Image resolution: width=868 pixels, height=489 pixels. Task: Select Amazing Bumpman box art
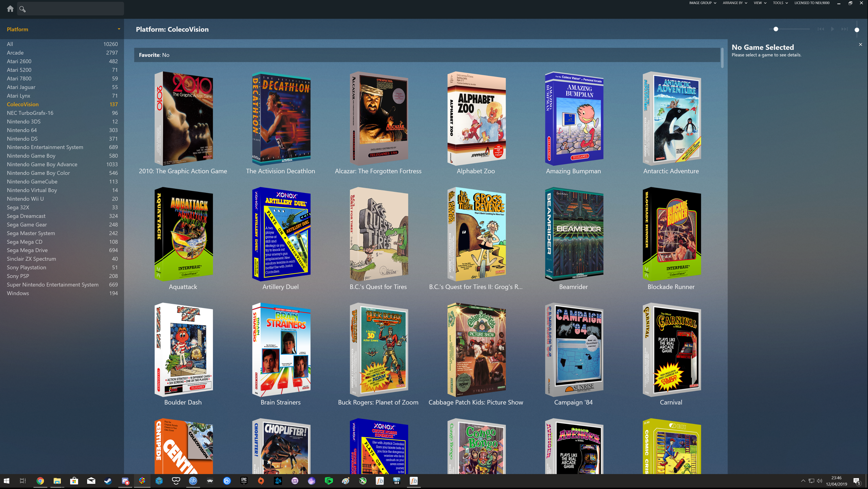coord(574,118)
